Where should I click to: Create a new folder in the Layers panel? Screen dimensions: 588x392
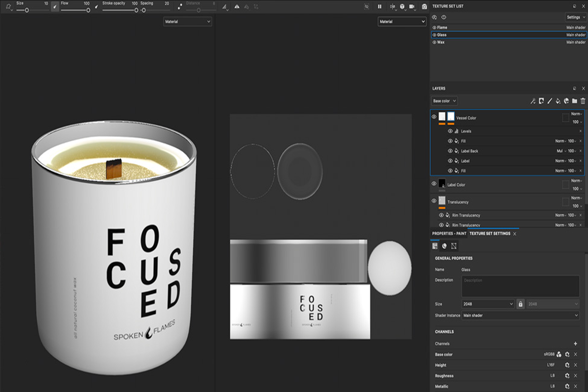(x=574, y=101)
